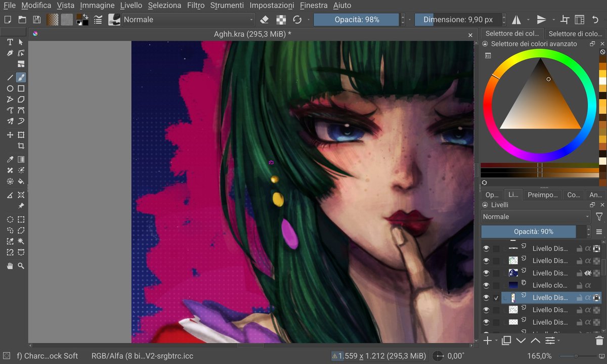This screenshot has width=607, height=364.
Task: Click brush preset name 'f) Charc...ock Soft'
Action: 47,356
